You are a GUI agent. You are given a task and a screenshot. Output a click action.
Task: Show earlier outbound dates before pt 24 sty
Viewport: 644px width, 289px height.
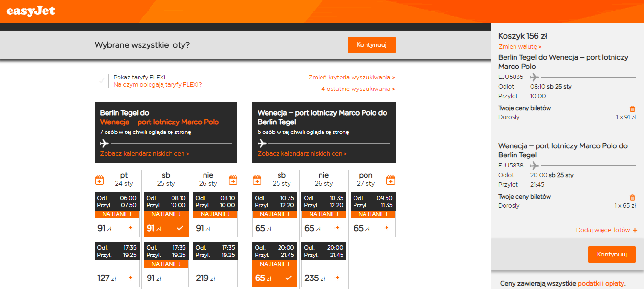tap(99, 180)
